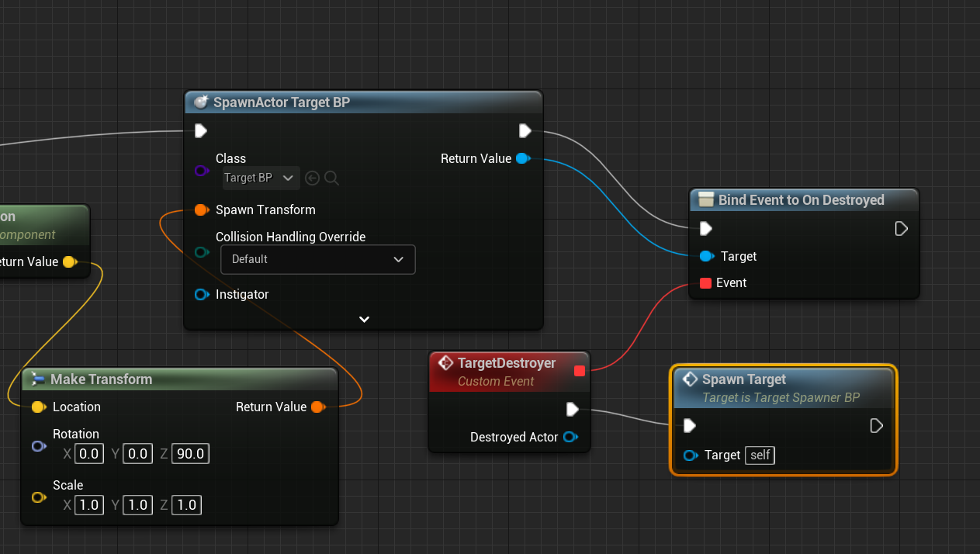Click the orange Spawn Transform pin

coord(201,209)
